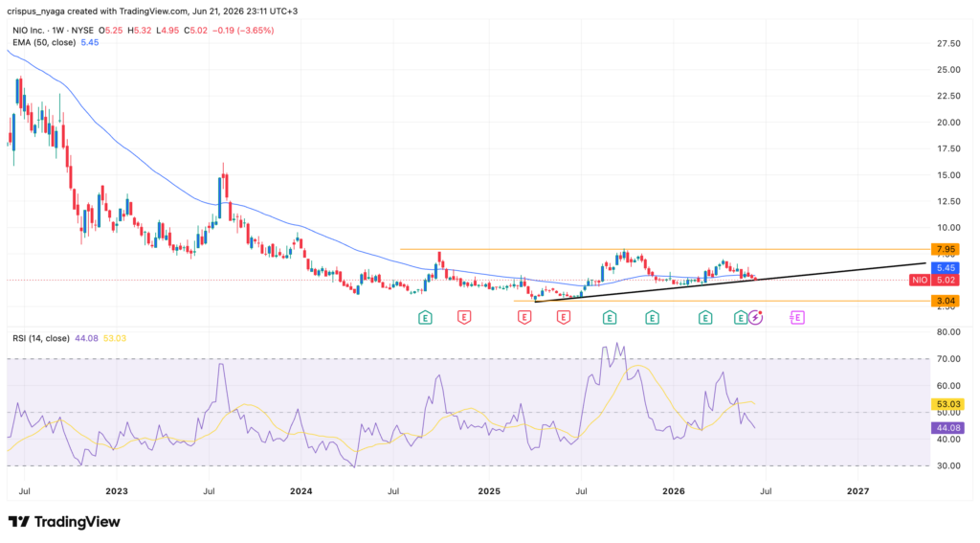Click the yellow 53.03 RSI scale label
Screen dimensions: 980x543
pyautogui.click(x=947, y=404)
